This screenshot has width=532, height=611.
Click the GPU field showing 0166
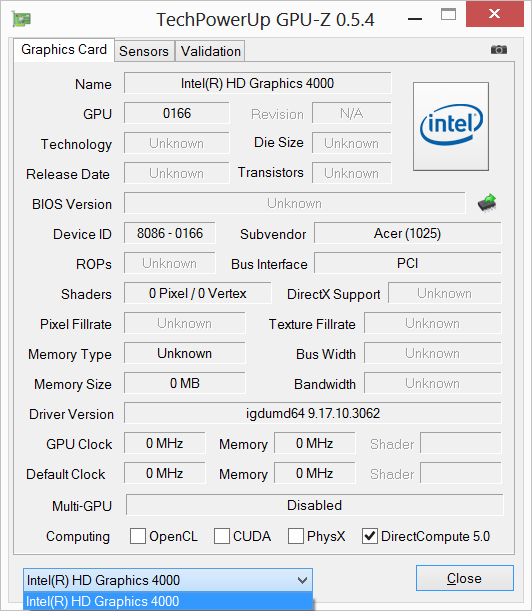177,113
